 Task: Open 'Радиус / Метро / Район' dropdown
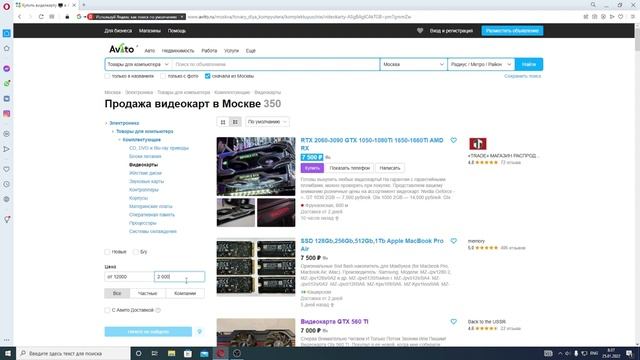coord(481,64)
